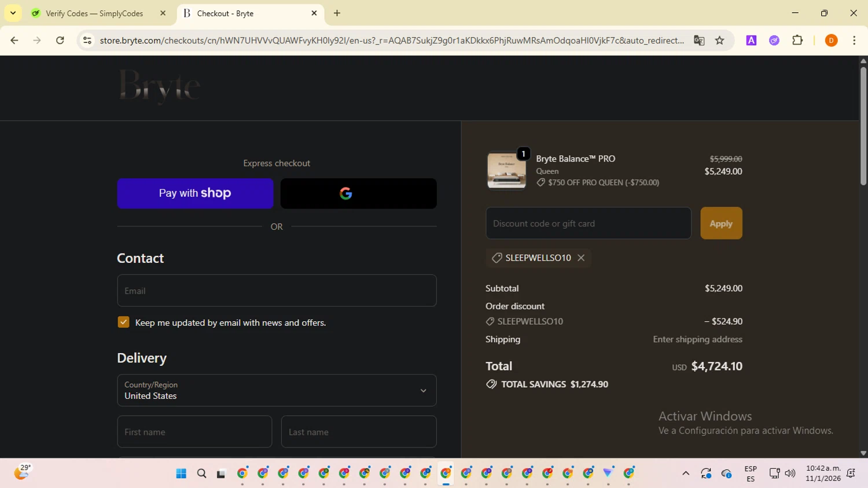The width and height of the screenshot is (868, 488).
Task: Open the Windows Start menu
Action: tap(181, 474)
